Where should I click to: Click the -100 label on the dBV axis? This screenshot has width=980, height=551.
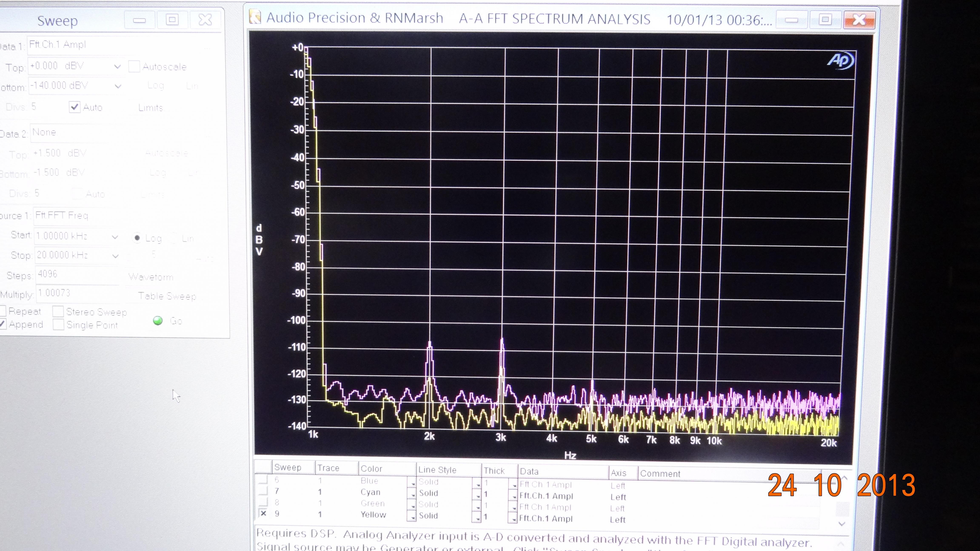pos(296,320)
